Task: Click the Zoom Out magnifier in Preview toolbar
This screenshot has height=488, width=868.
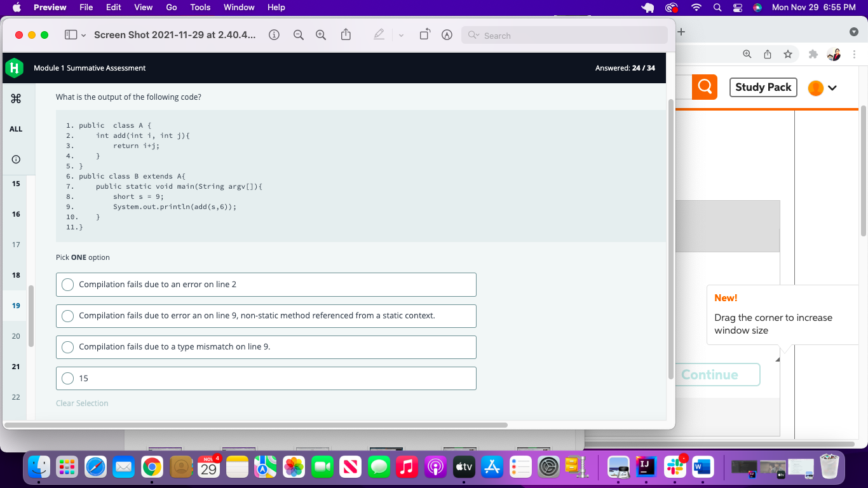Action: point(298,35)
